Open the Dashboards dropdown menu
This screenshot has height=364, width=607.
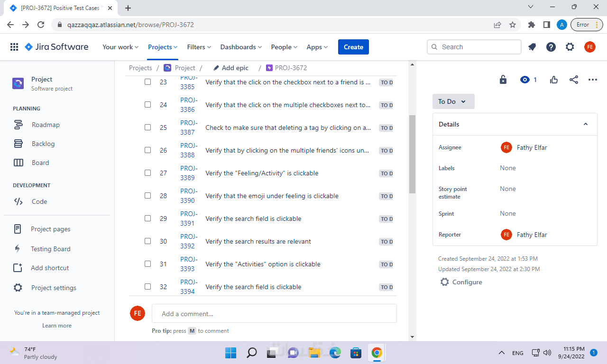[241, 47]
